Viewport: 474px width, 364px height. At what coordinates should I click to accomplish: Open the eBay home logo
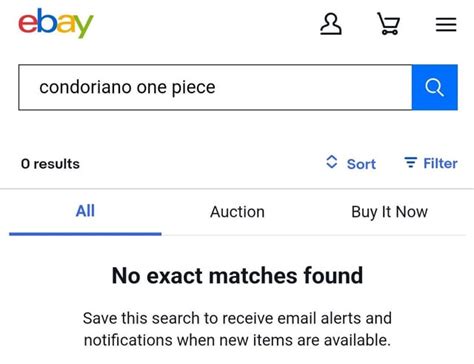[56, 23]
